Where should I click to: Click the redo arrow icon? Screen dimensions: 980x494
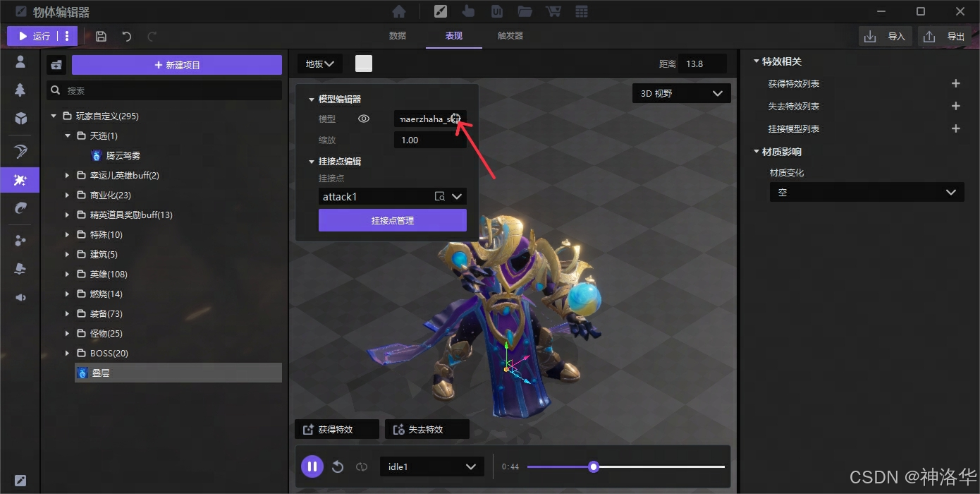(x=152, y=36)
